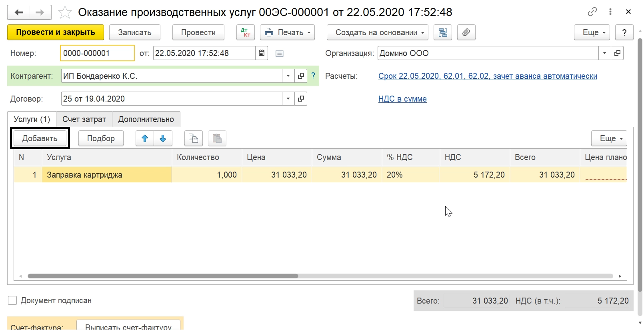
Task: Tick the Документ подписан checkbox
Action: (12, 300)
